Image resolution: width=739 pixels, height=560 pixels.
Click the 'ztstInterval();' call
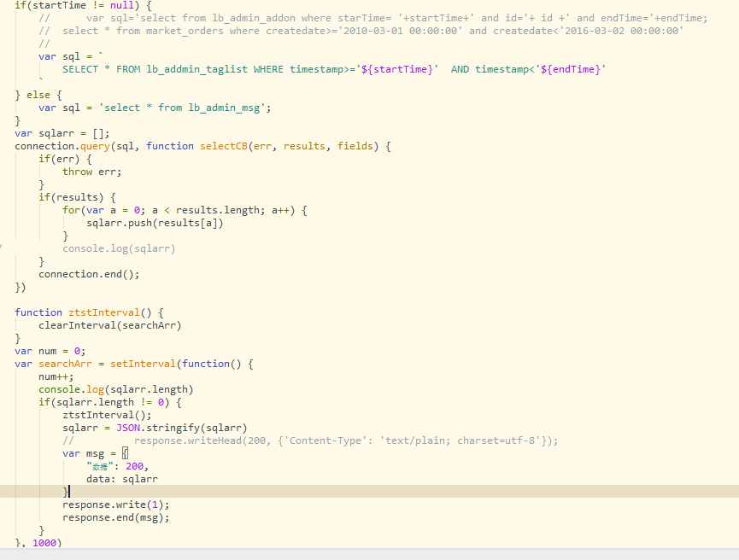tap(107, 415)
